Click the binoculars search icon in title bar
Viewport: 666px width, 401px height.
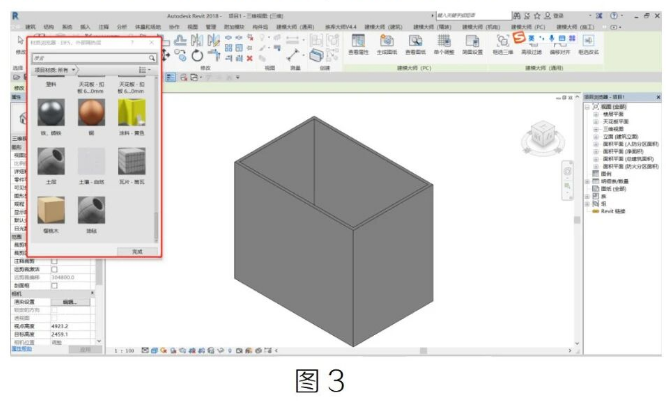tap(516, 16)
